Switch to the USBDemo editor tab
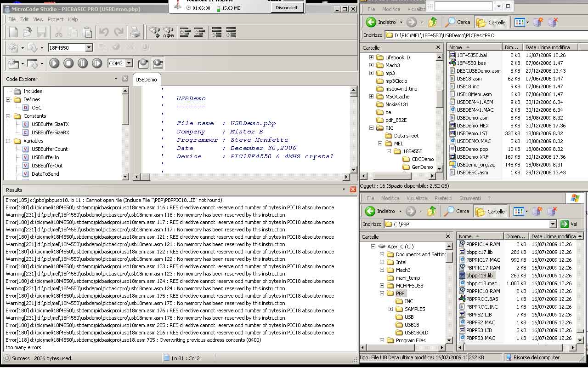 pos(146,80)
